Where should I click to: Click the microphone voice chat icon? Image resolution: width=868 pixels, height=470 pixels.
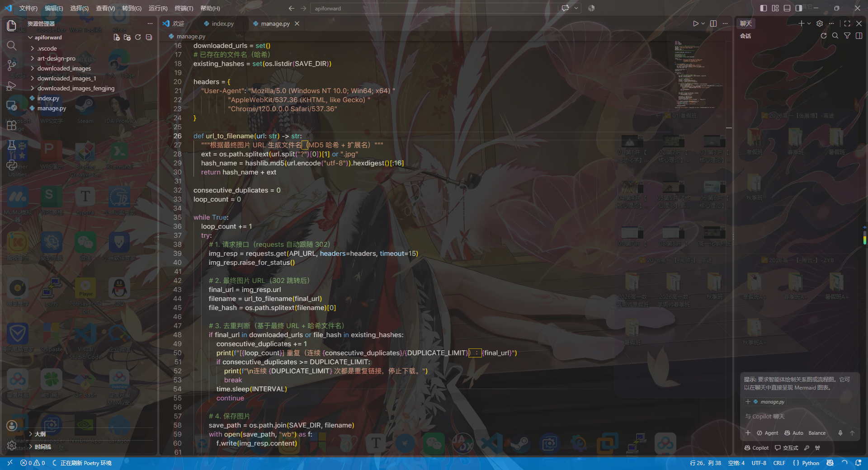(x=840, y=433)
